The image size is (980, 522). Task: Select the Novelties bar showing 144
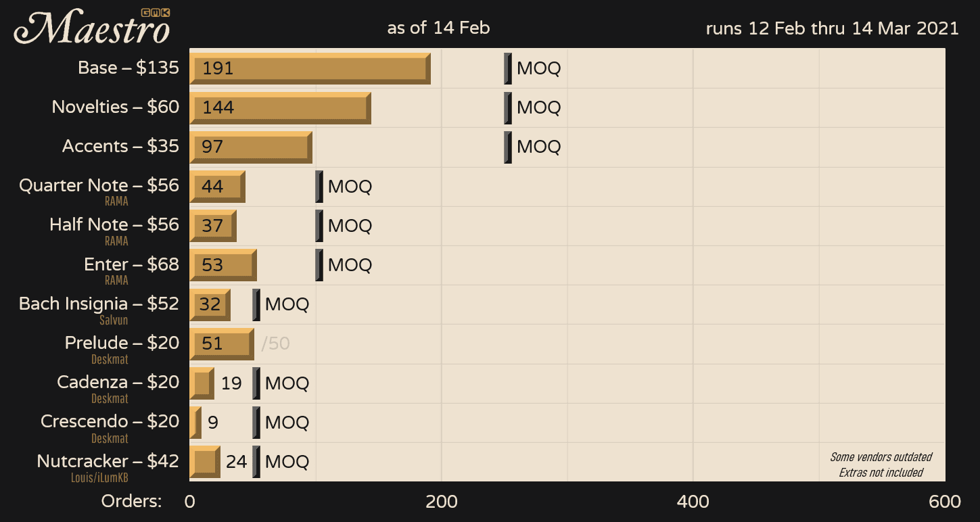coord(280,108)
